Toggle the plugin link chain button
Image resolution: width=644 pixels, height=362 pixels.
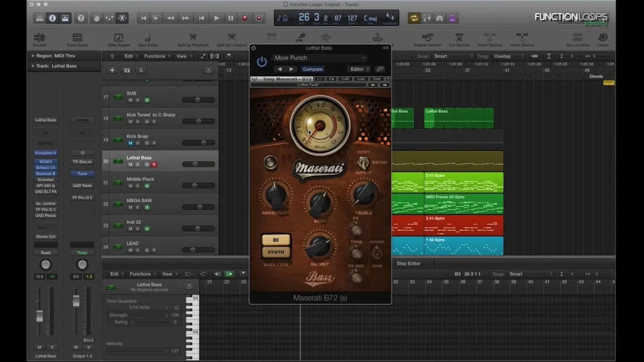(380, 69)
